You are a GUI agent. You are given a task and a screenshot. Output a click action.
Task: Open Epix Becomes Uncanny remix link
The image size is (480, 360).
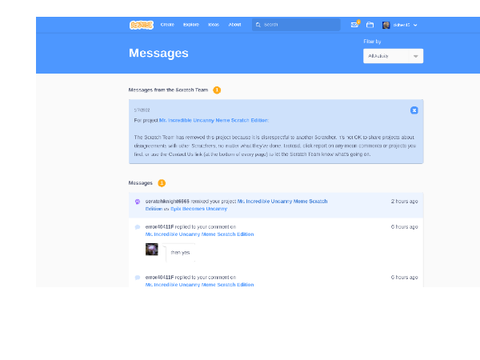[199, 209]
